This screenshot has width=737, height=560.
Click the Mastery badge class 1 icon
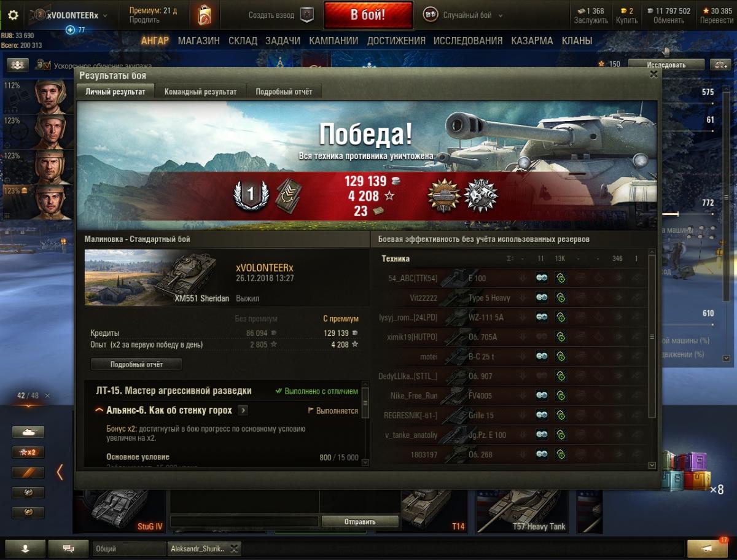(x=249, y=195)
